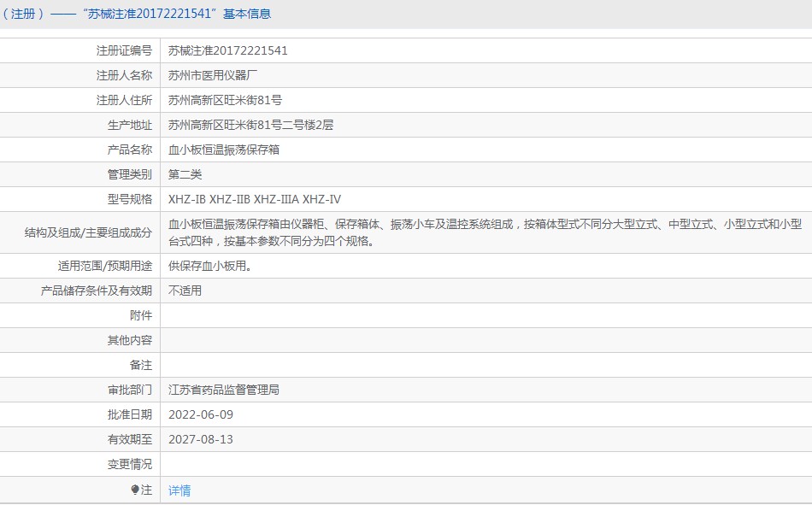The image size is (812, 505).
Task: Click the 变更情况 row label
Action: [x=130, y=464]
